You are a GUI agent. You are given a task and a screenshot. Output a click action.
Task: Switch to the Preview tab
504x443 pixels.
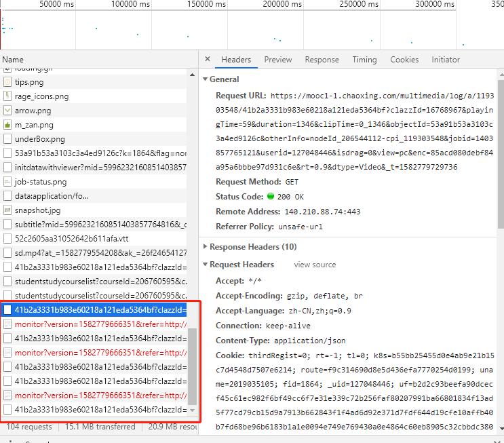277,60
